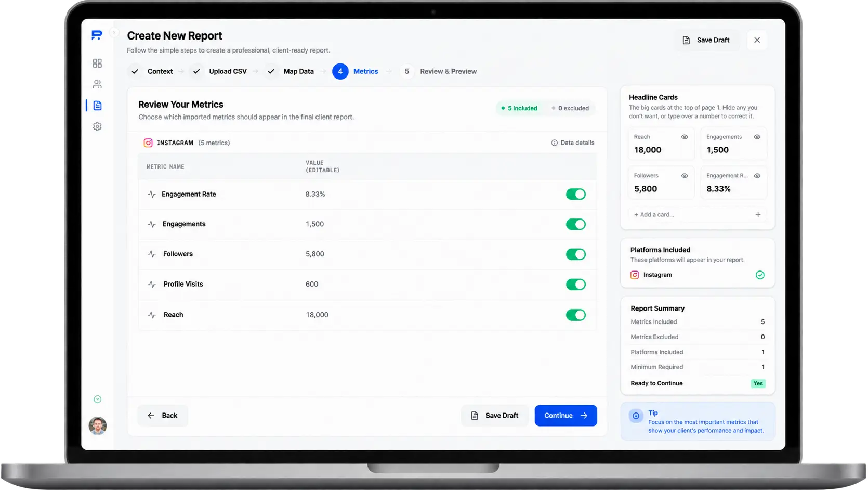Hide the Engagements headline card via its eye icon

[757, 137]
